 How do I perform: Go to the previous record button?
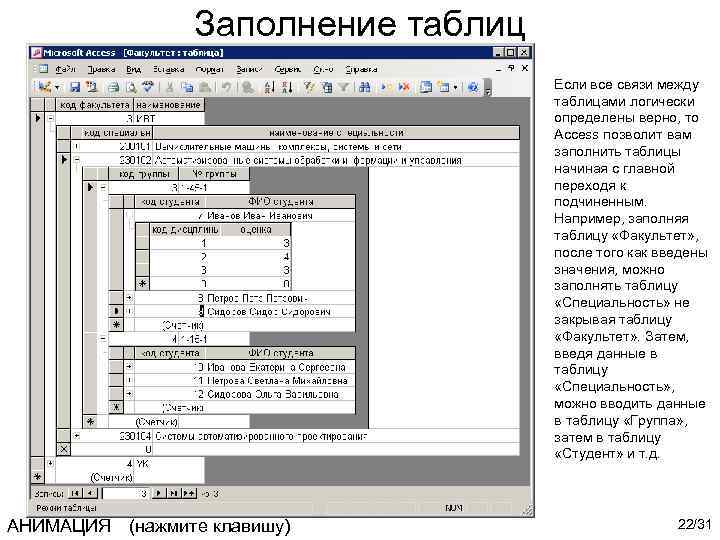point(91,494)
